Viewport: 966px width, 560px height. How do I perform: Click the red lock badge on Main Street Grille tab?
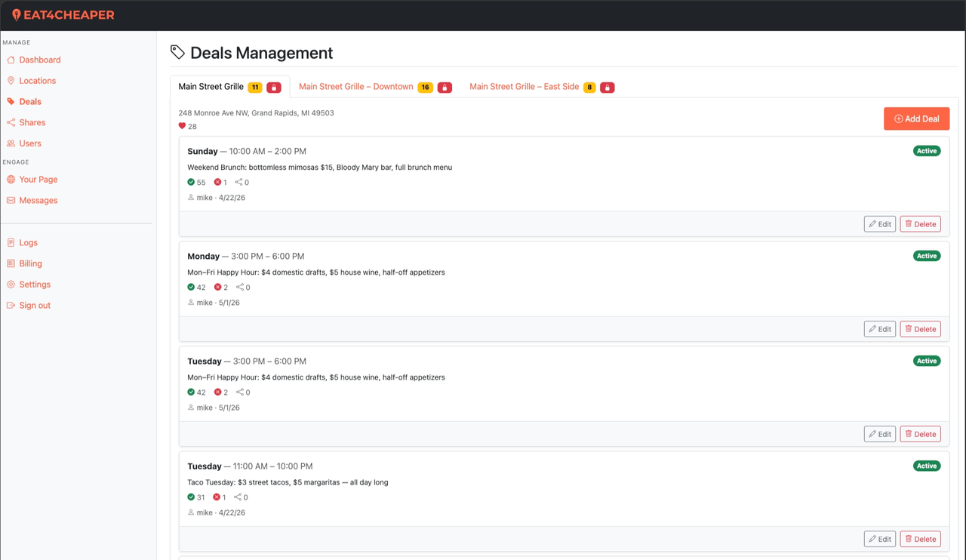(x=274, y=88)
